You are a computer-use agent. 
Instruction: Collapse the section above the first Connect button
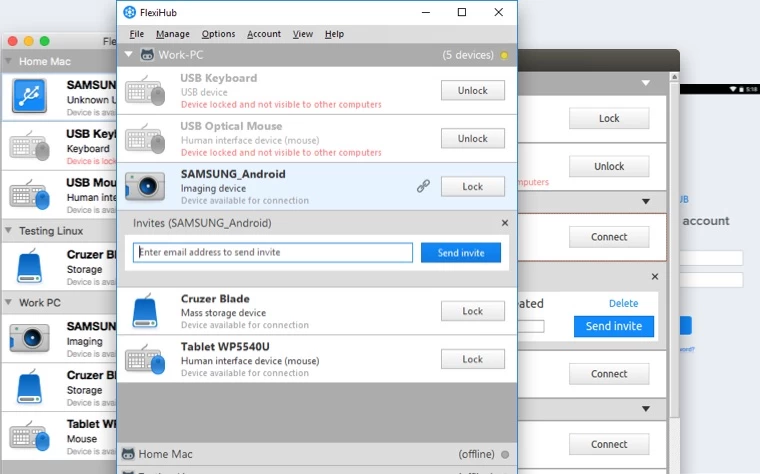click(646, 201)
